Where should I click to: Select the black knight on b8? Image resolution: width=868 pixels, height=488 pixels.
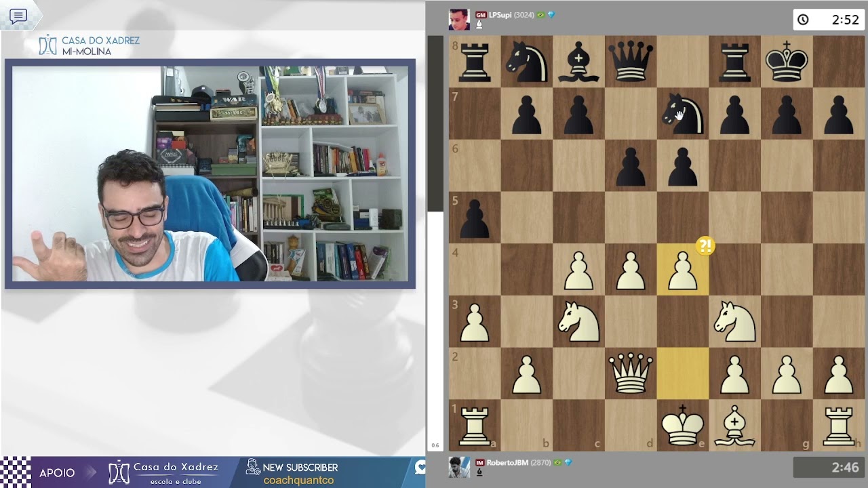coord(527,62)
